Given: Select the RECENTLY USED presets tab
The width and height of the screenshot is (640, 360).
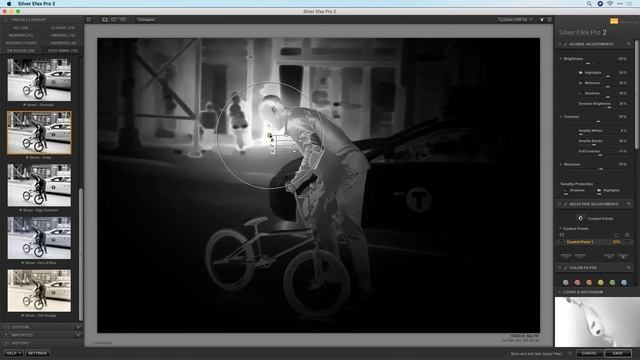Looking at the screenshot, I should tap(21, 43).
